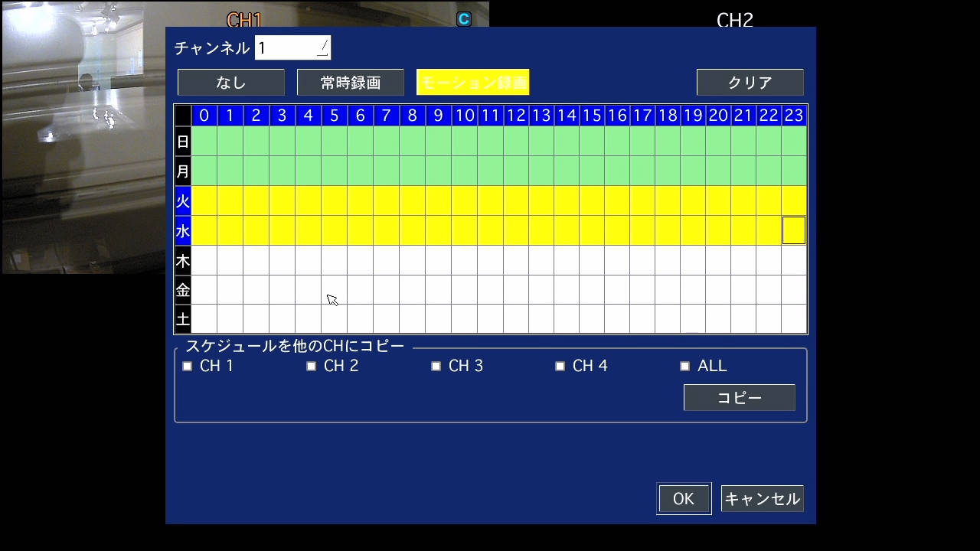Select the 金 (Friday) row header

click(x=183, y=290)
